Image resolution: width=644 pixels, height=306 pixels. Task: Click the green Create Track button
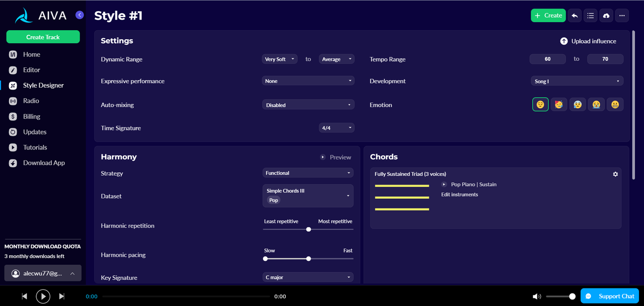click(43, 37)
